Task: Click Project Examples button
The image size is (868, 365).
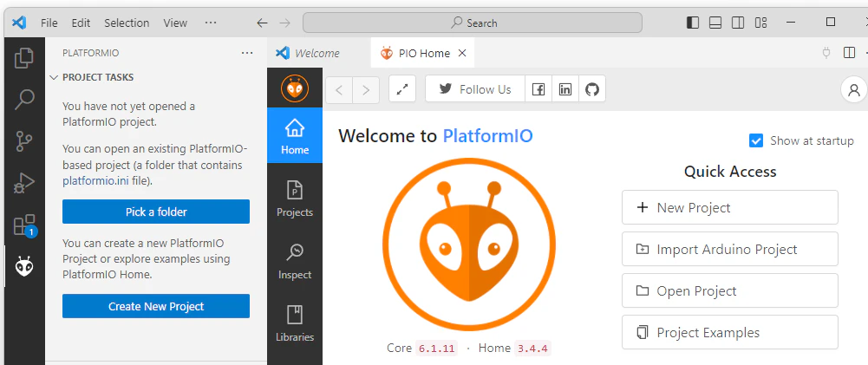Action: tap(729, 332)
